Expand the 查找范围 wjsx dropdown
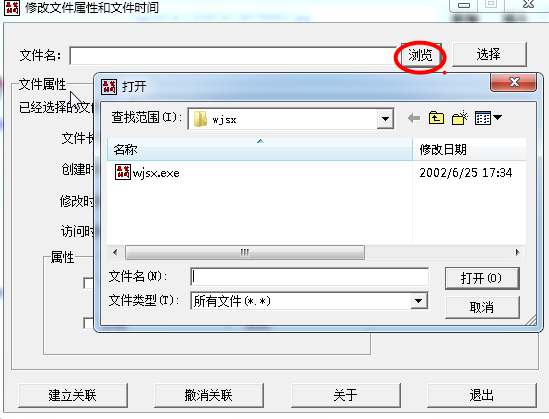The height and width of the screenshot is (419, 549). click(385, 119)
